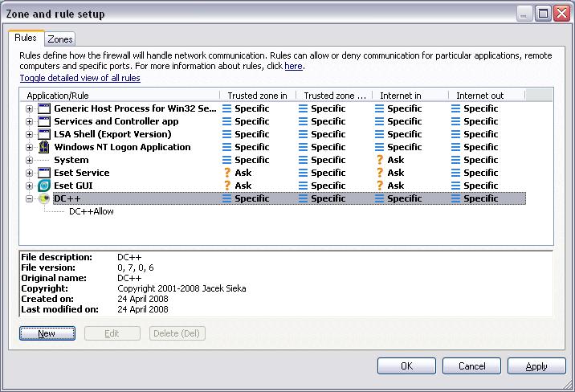Click the LSA Shell application icon
This screenshot has height=392, width=575.
[44, 134]
